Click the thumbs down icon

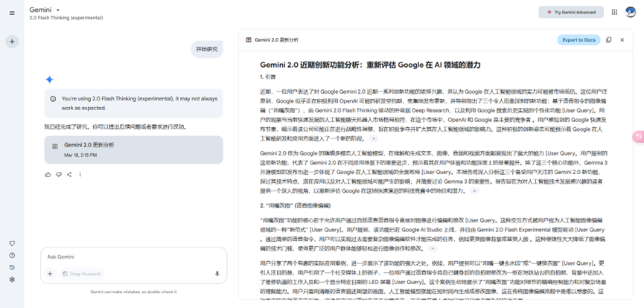(59, 175)
